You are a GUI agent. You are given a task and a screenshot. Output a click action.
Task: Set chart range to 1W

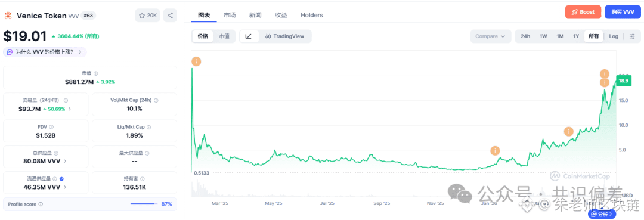(543, 36)
